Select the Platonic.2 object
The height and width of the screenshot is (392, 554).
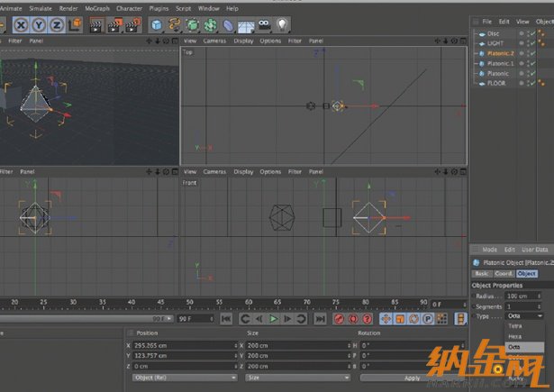click(500, 53)
